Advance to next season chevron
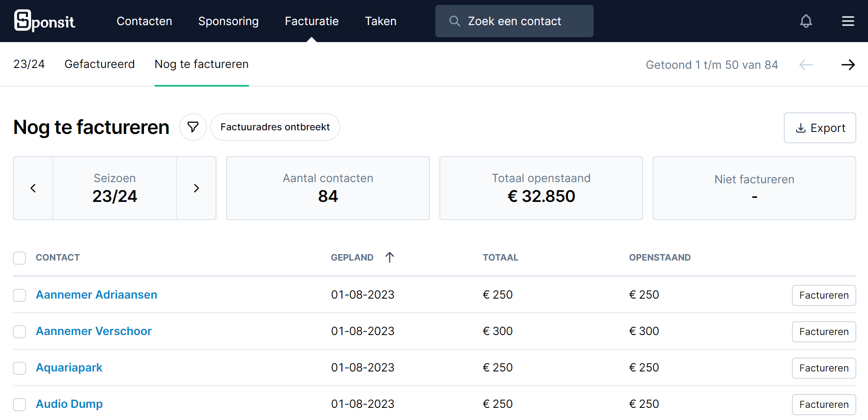Screen dimensions: 868x420 (196, 188)
